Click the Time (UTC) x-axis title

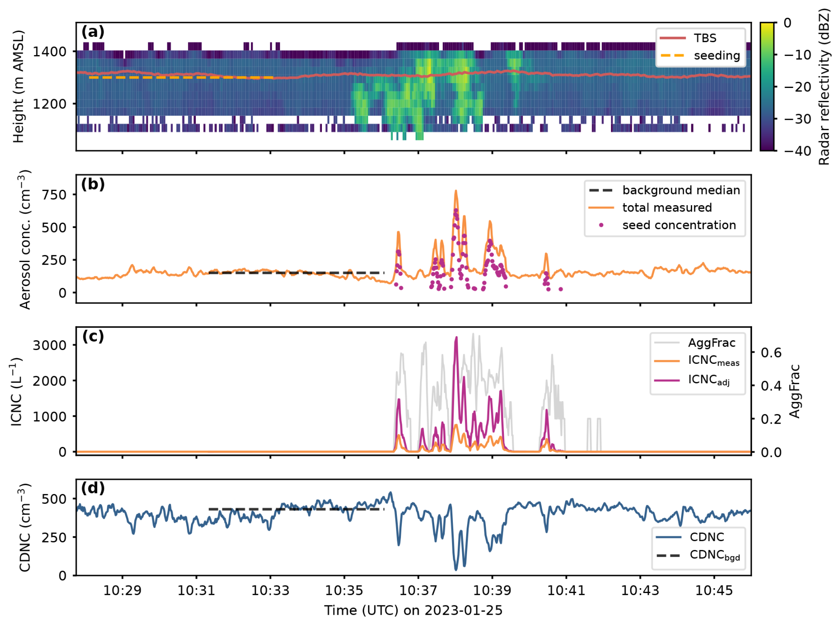413,610
